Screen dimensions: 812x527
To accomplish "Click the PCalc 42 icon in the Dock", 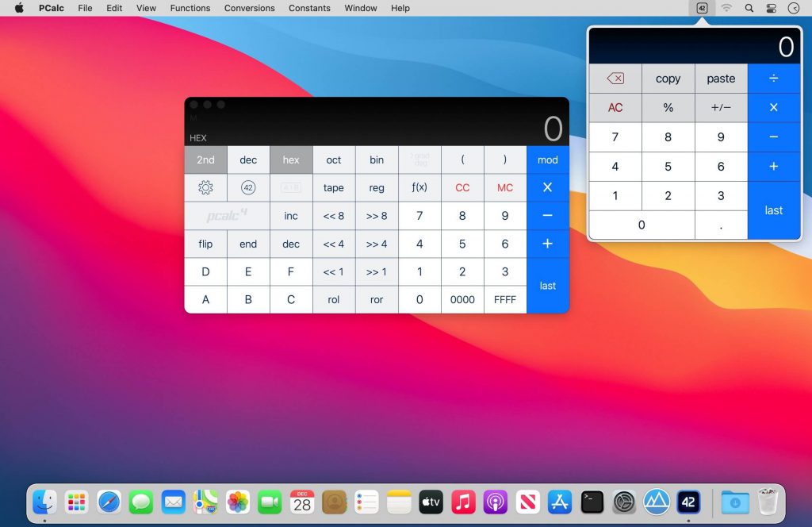I will pos(688,502).
